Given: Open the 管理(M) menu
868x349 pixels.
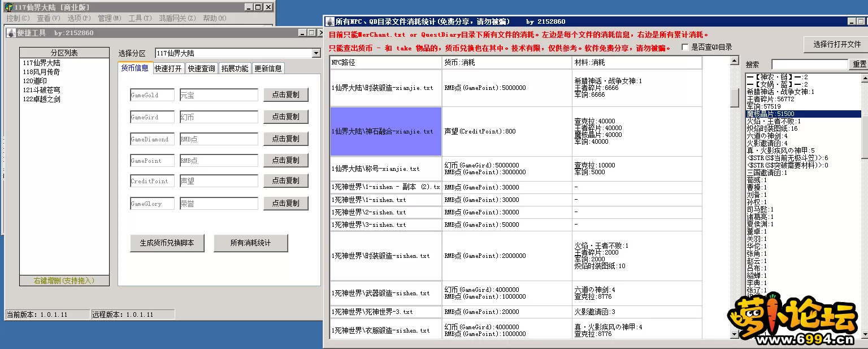Looking at the screenshot, I should [x=109, y=18].
